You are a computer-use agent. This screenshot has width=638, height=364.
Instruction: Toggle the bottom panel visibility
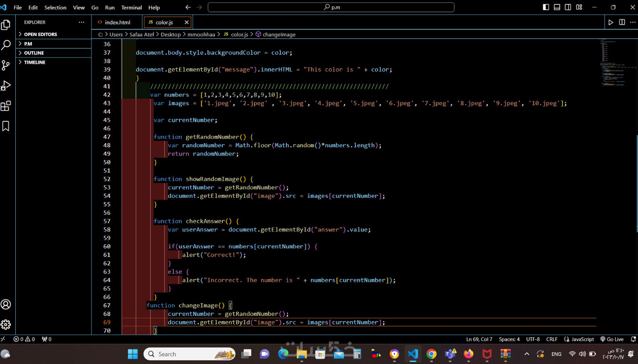[557, 7]
